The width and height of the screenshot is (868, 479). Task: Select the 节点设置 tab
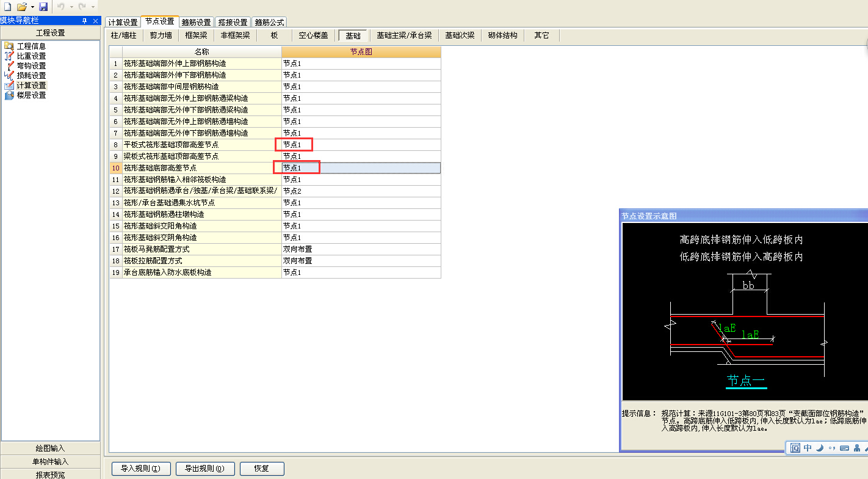tap(160, 21)
